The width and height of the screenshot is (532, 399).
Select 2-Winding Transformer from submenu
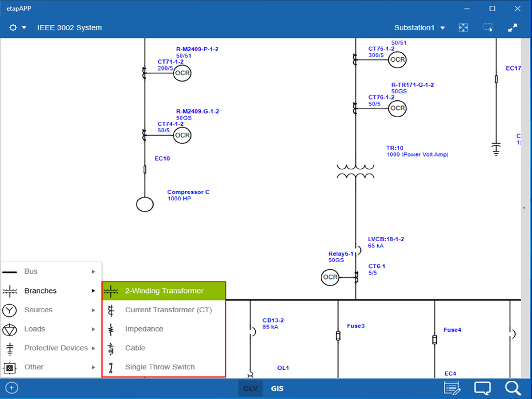164,291
